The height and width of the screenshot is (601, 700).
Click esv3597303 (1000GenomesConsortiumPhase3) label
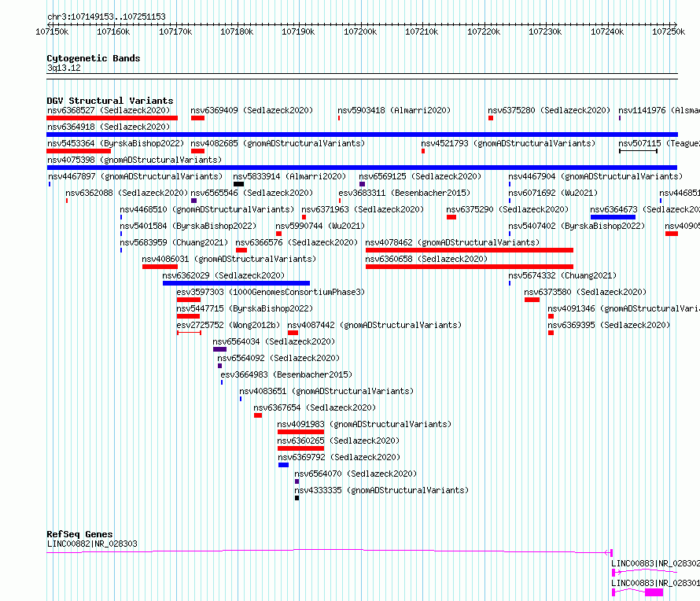(x=271, y=292)
